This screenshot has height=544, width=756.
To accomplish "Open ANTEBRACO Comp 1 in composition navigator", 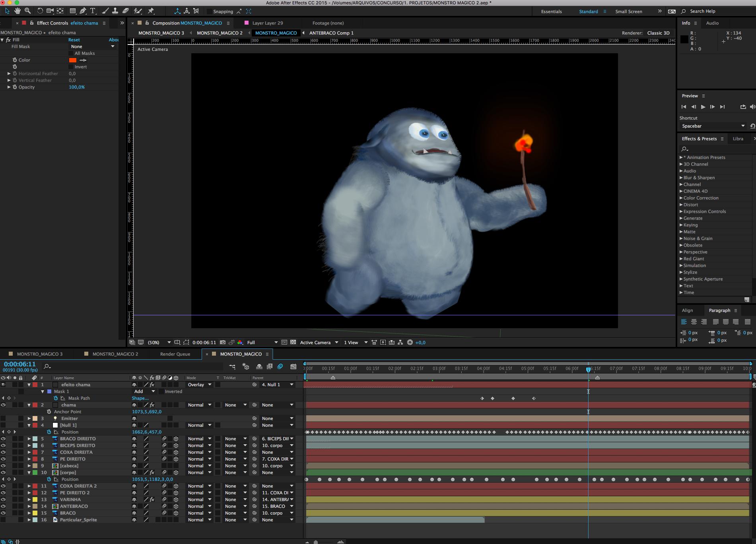I will [331, 33].
